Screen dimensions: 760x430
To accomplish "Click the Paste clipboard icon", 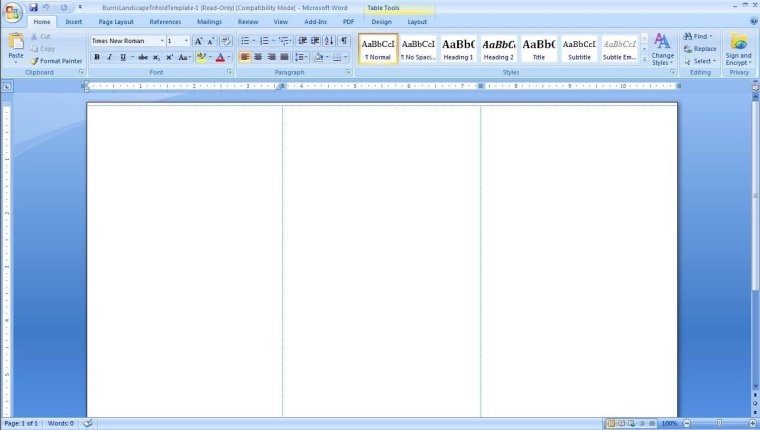I will pos(15,46).
